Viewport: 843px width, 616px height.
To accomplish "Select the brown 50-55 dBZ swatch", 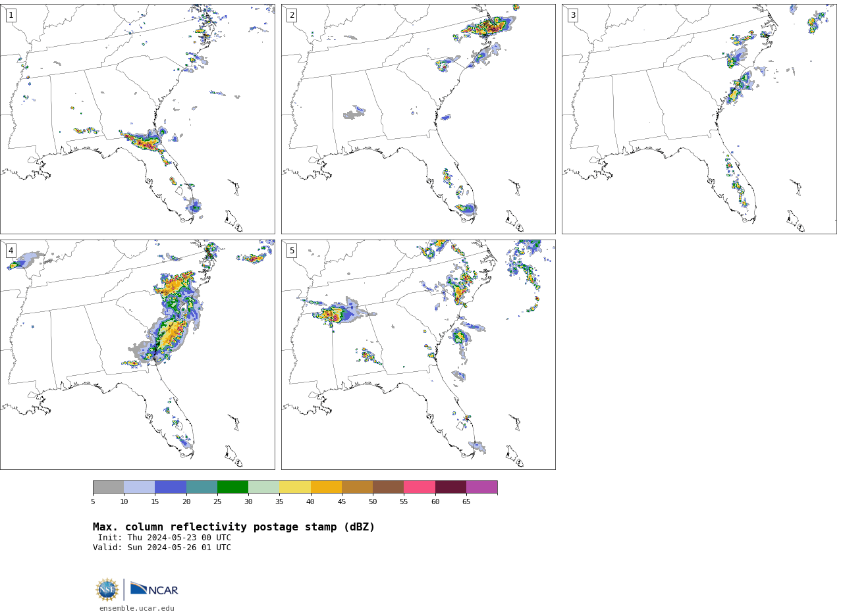I will (x=389, y=487).
